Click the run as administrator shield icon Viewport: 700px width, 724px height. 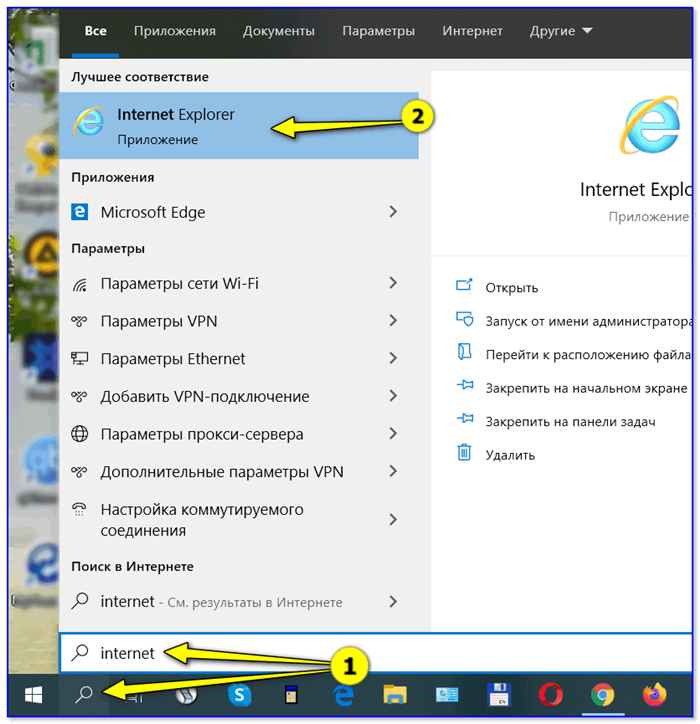464,319
